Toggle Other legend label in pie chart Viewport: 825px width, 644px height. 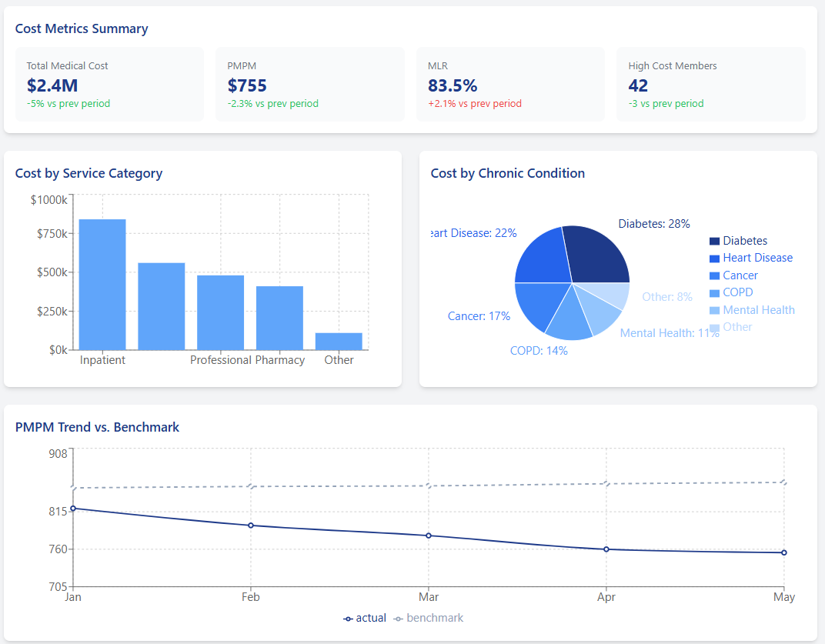point(737,327)
